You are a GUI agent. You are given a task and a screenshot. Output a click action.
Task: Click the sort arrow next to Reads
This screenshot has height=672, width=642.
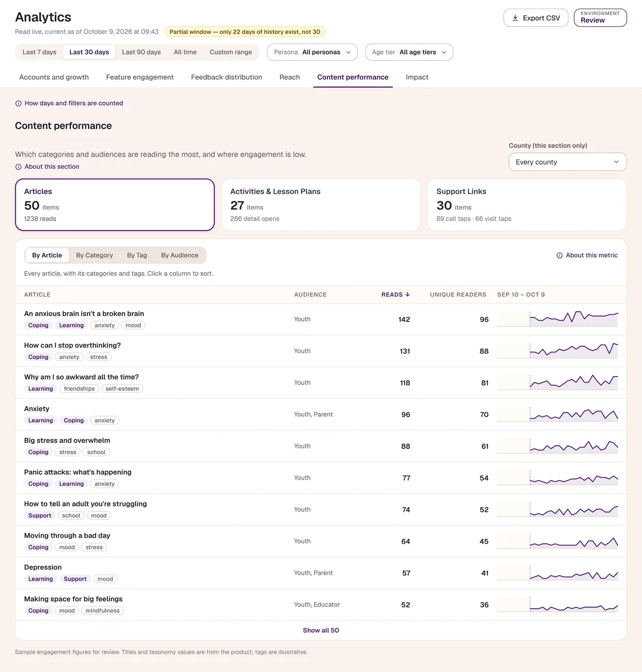point(408,294)
